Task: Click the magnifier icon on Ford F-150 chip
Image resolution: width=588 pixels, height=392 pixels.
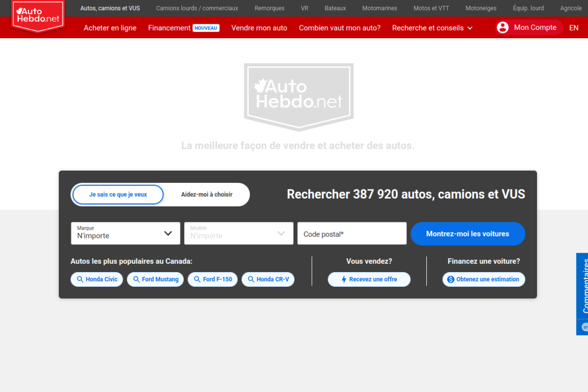Action: [197, 279]
